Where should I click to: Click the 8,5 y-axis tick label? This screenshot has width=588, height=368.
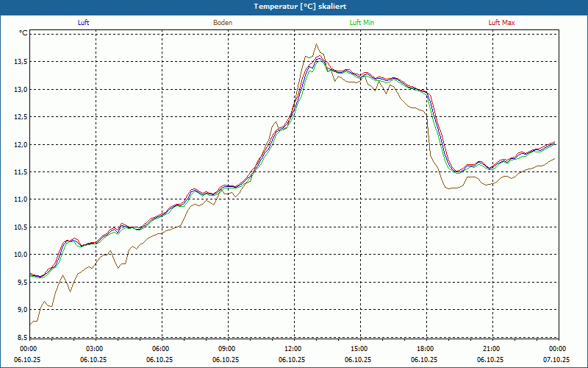21,337
